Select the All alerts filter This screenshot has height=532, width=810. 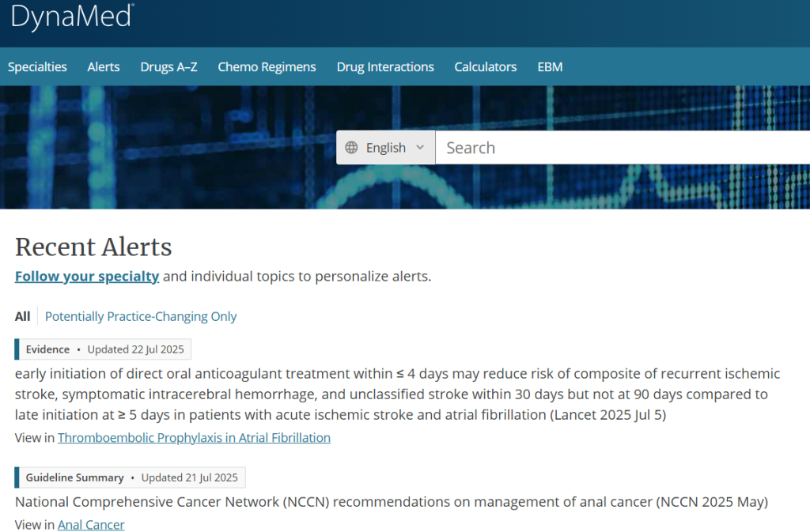tap(22, 316)
